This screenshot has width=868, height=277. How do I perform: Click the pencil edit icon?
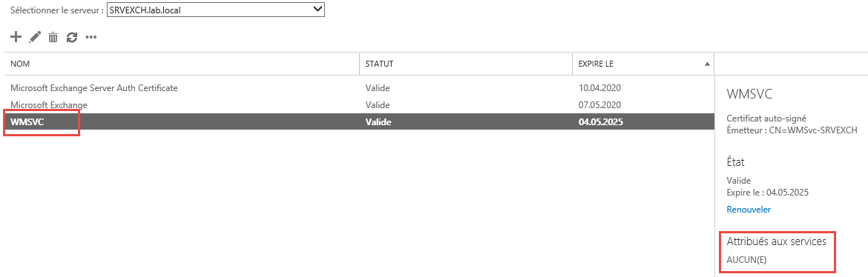pos(35,37)
